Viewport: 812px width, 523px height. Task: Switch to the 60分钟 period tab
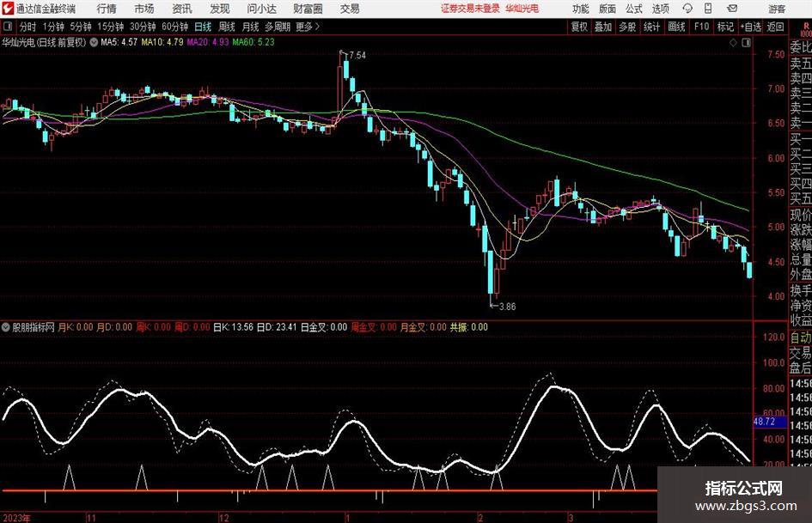(175, 27)
